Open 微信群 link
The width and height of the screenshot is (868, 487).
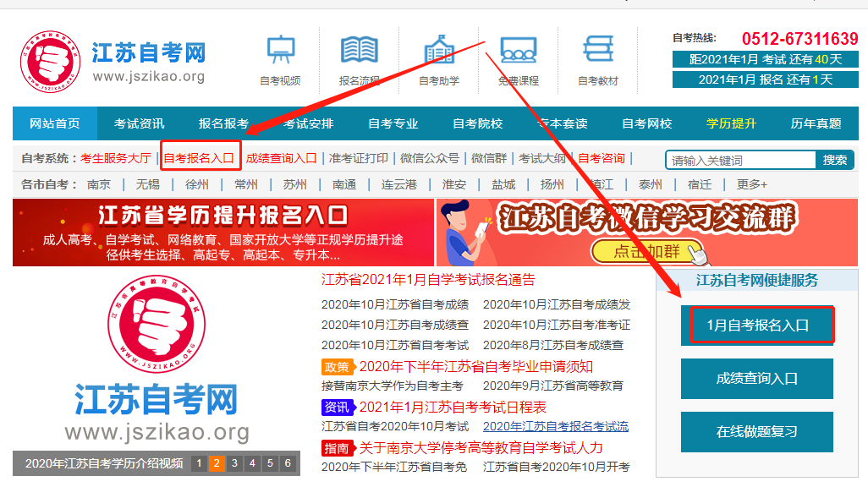(489, 158)
